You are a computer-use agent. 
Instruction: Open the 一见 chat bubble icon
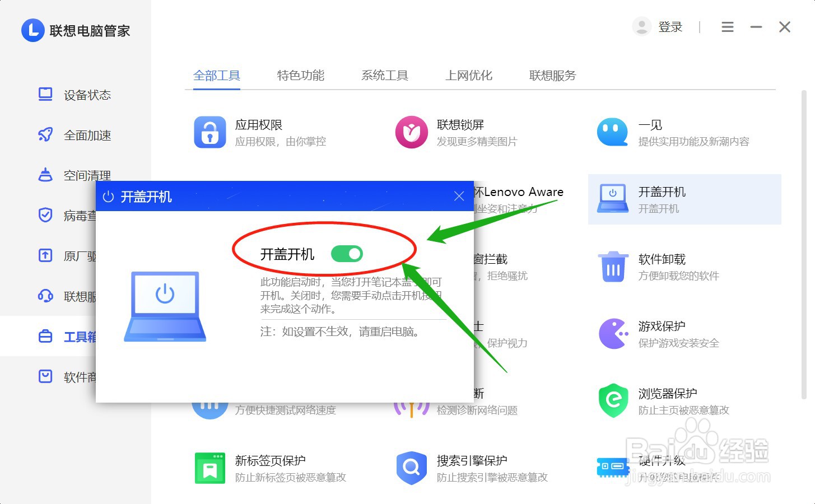coord(612,132)
